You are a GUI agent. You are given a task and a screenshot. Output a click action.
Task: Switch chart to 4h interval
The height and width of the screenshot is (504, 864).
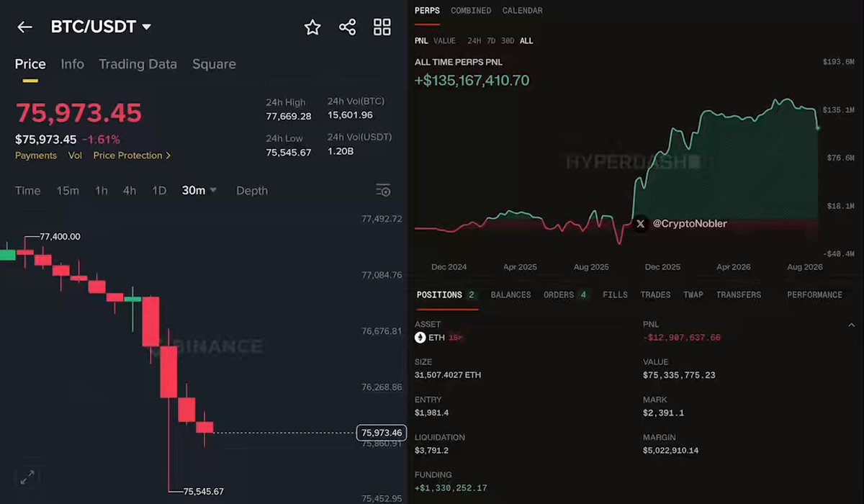tap(130, 190)
